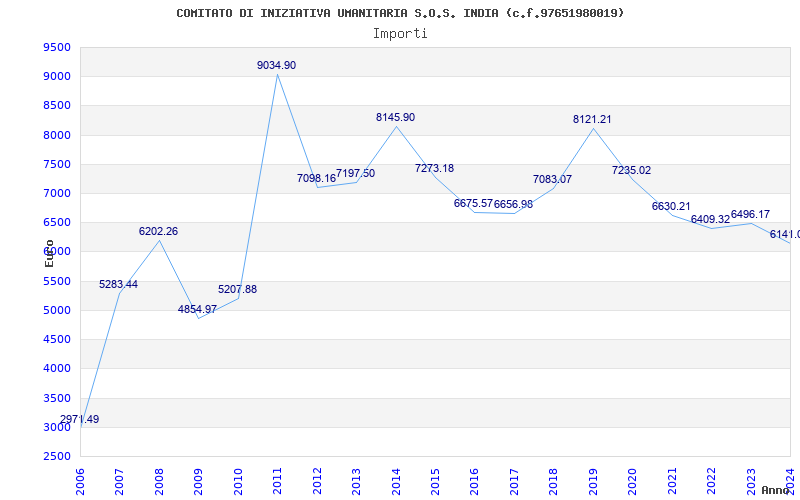Image resolution: width=800 pixels, height=500 pixels.
Task: Click the 7083.07 value label
Action: 553,180
